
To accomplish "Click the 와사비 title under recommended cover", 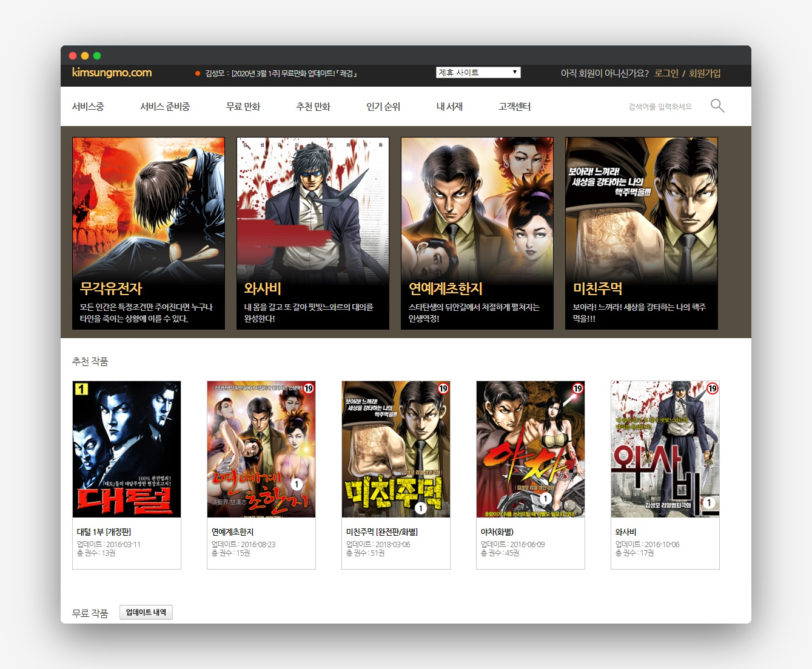I will click(x=626, y=532).
